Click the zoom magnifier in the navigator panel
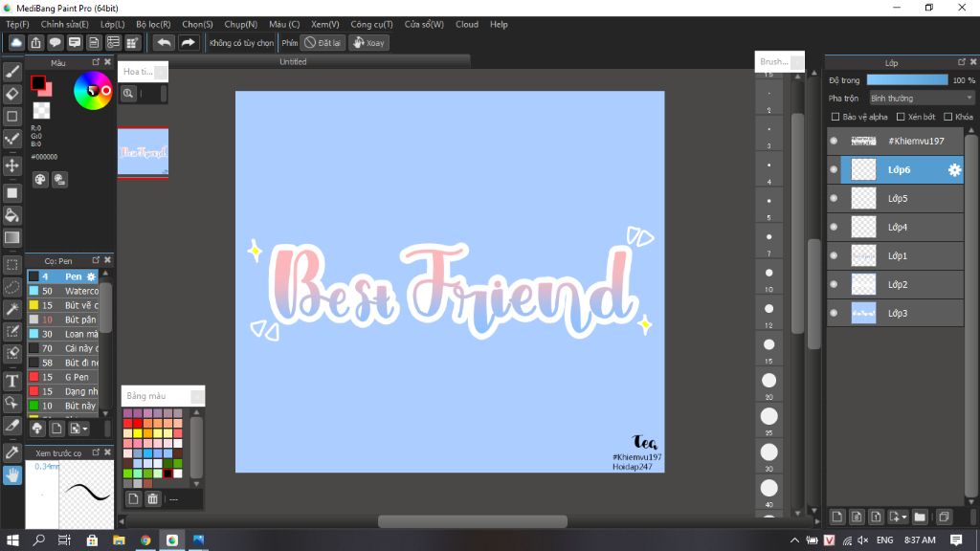980x551 pixels. [128, 93]
